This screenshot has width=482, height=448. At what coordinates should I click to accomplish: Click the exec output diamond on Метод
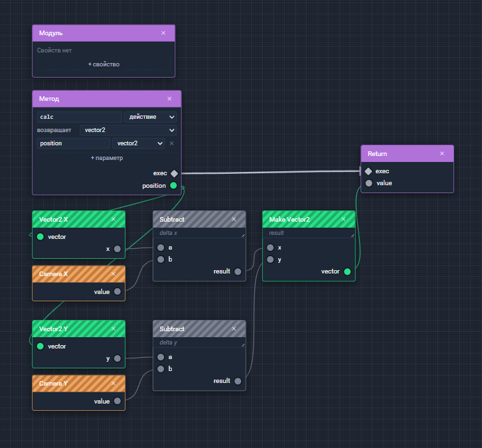(175, 173)
